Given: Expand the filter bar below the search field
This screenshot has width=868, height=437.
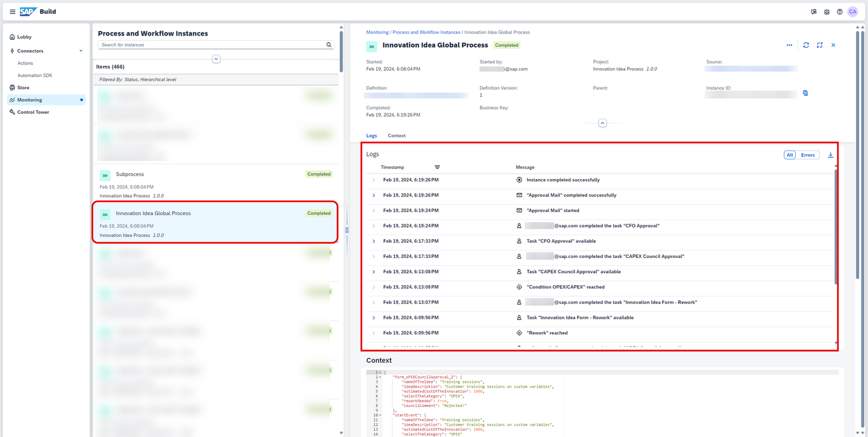Looking at the screenshot, I should point(216,59).
